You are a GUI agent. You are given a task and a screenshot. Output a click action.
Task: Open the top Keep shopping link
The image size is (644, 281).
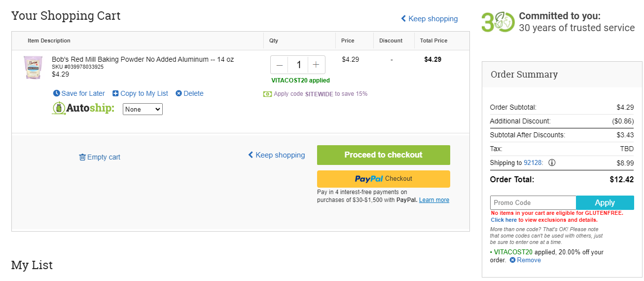pyautogui.click(x=429, y=19)
